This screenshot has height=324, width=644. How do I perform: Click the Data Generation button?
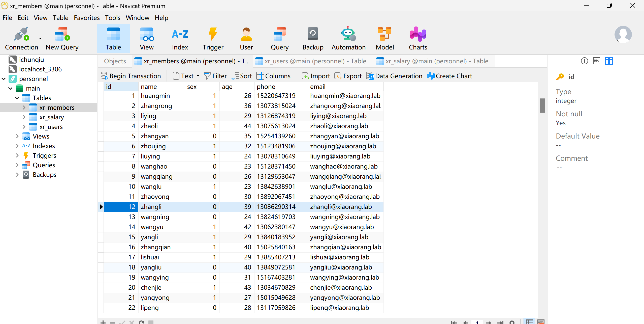(394, 76)
